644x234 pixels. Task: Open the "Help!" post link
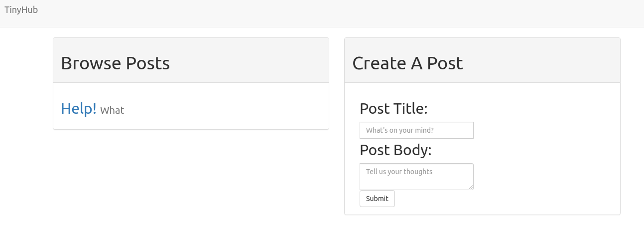[x=79, y=108]
